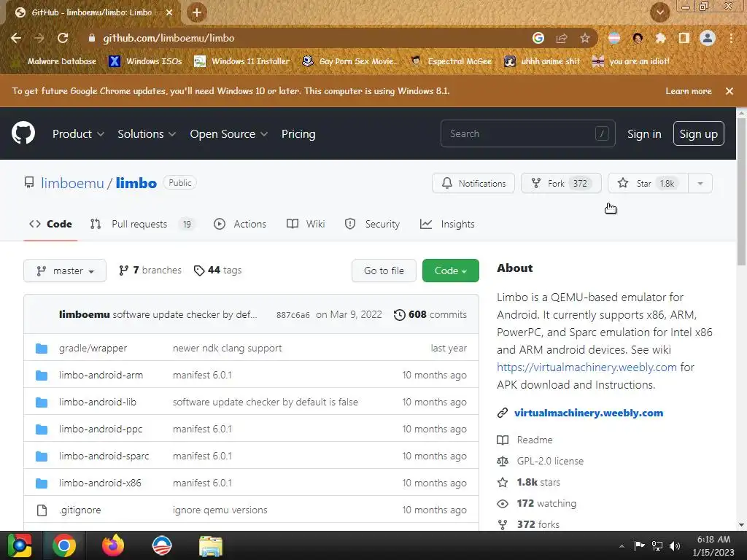
Task: Switch to the Pull requests tab
Action: (x=142, y=224)
